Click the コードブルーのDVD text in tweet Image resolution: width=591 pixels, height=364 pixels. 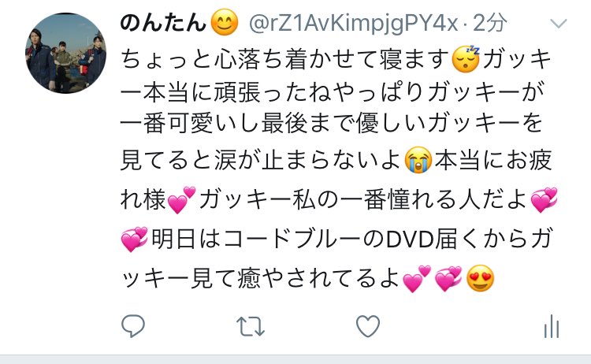pyautogui.click(x=329, y=240)
